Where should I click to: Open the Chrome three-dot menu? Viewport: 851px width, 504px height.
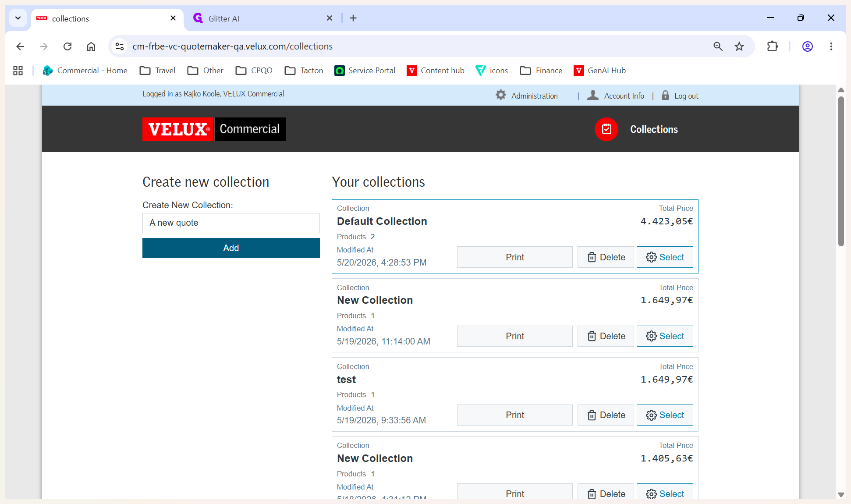click(x=831, y=46)
